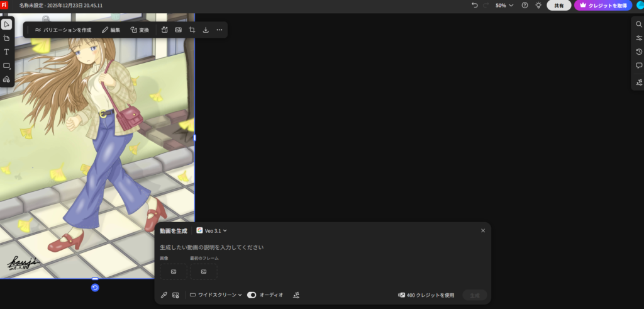Open the version history panel icon
644x309 pixels.
pos(639,52)
